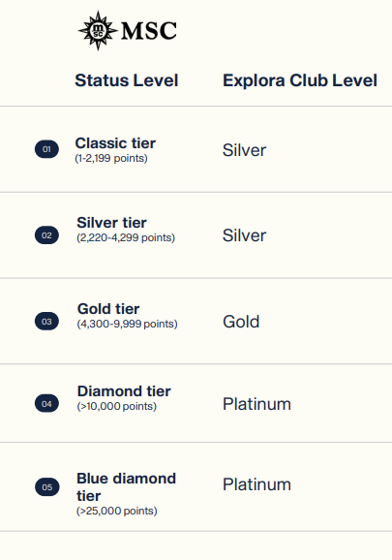This screenshot has width=392, height=560.
Task: Open the Classic tier row title
Action: pyautogui.click(x=115, y=143)
